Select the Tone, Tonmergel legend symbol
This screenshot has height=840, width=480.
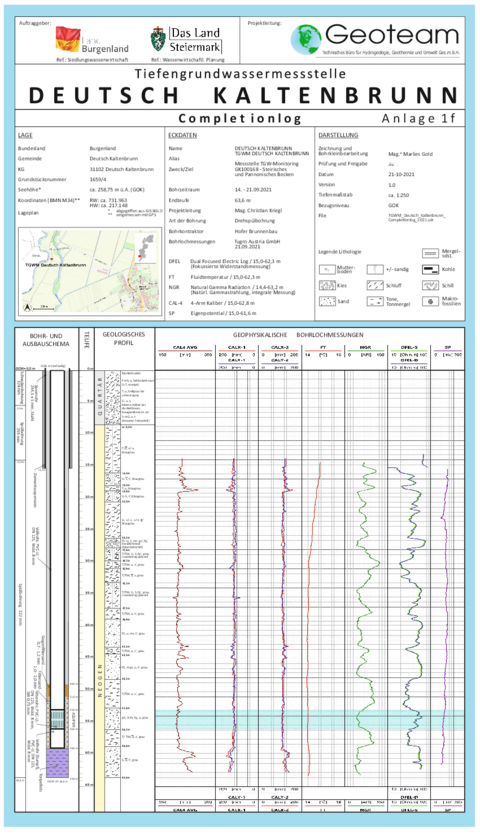(x=375, y=302)
